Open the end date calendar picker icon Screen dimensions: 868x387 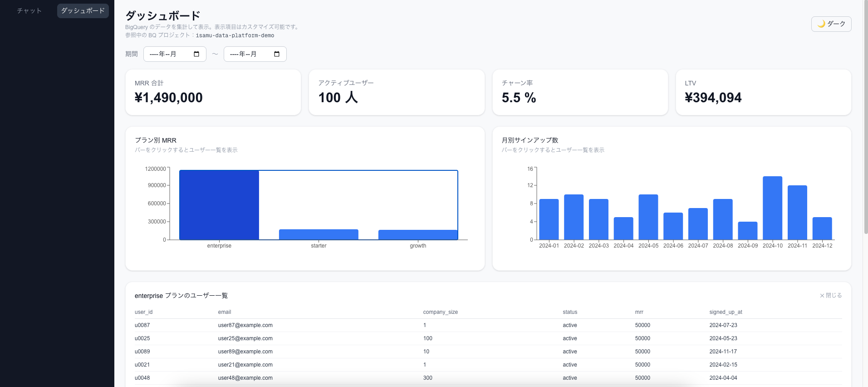click(x=277, y=54)
